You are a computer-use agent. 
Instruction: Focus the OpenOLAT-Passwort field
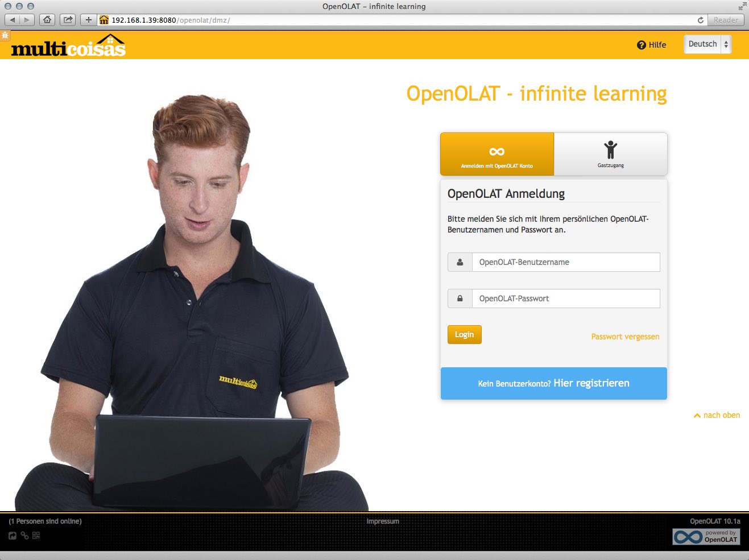point(566,298)
